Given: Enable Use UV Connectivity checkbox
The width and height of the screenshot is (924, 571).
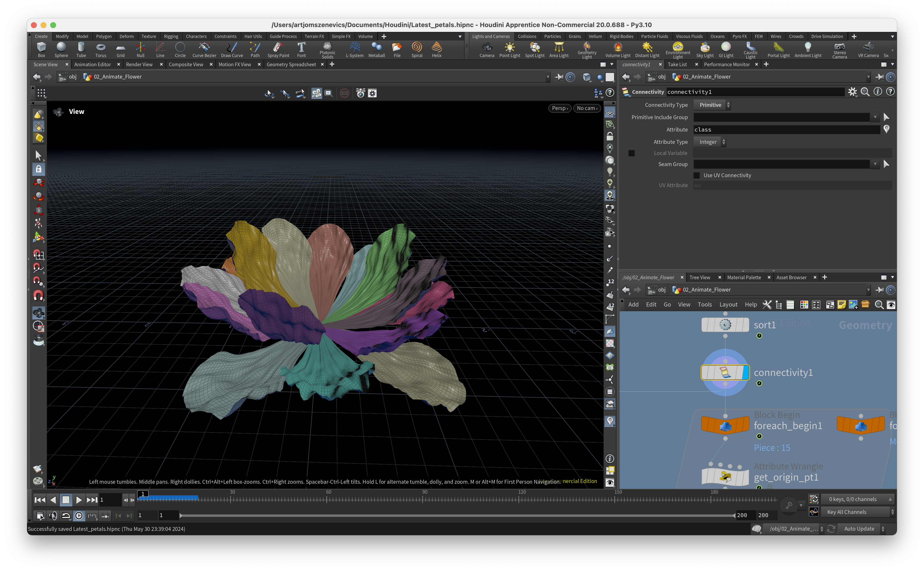Looking at the screenshot, I should 697,175.
